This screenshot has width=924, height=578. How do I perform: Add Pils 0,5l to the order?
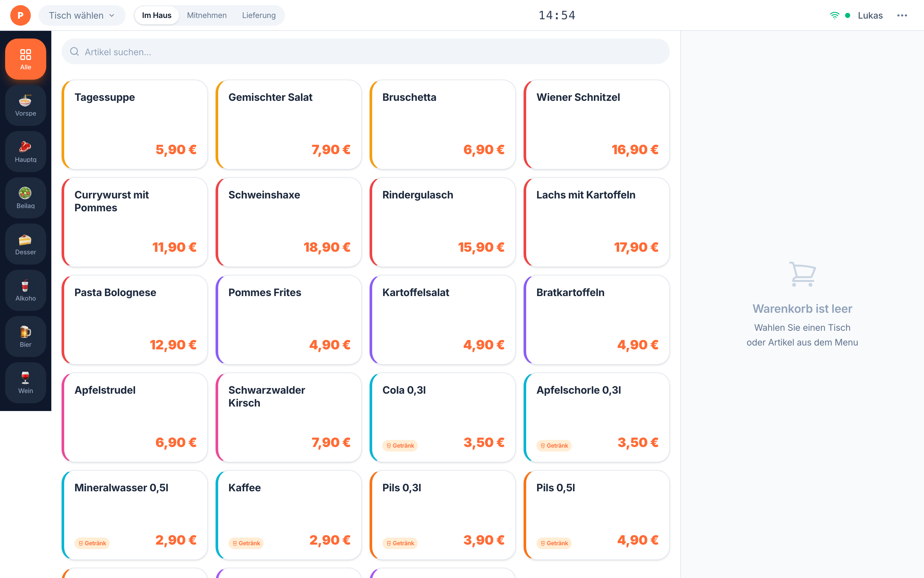pyautogui.click(x=596, y=515)
